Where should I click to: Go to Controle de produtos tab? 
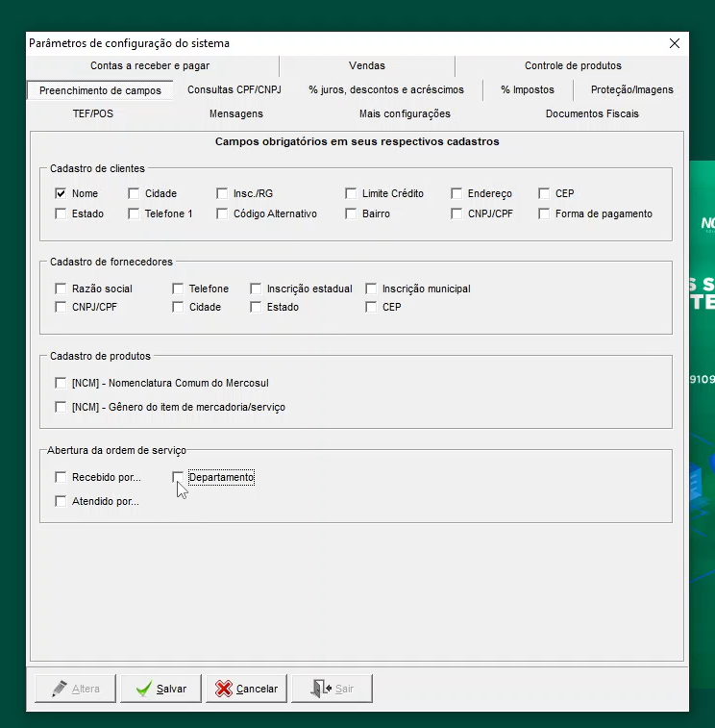[573, 65]
